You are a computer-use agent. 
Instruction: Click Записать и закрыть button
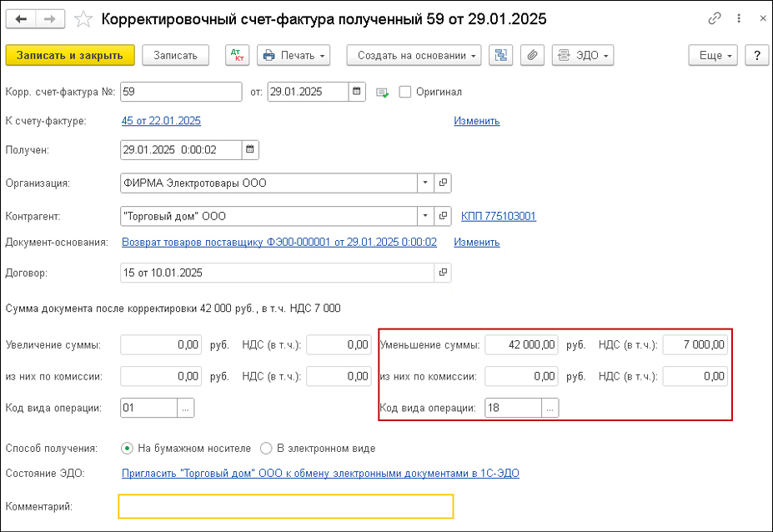coord(69,56)
